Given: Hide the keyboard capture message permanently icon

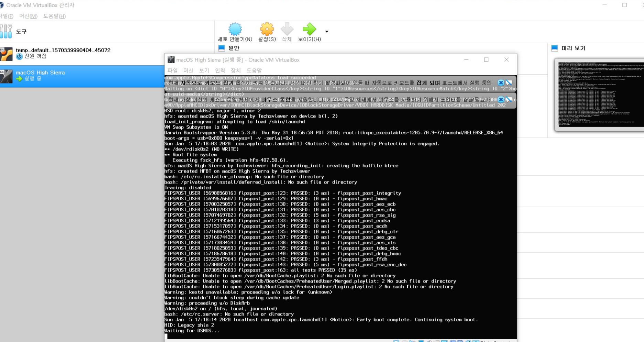Looking at the screenshot, I should tap(509, 83).
